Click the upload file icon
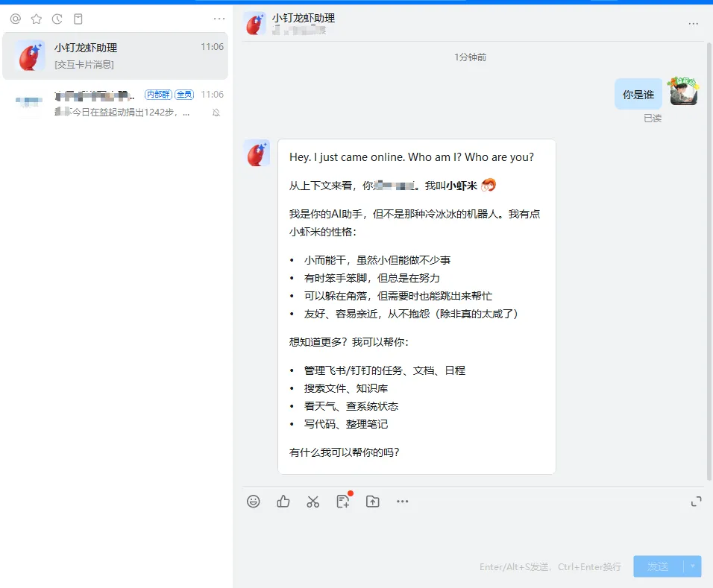 [x=373, y=502]
